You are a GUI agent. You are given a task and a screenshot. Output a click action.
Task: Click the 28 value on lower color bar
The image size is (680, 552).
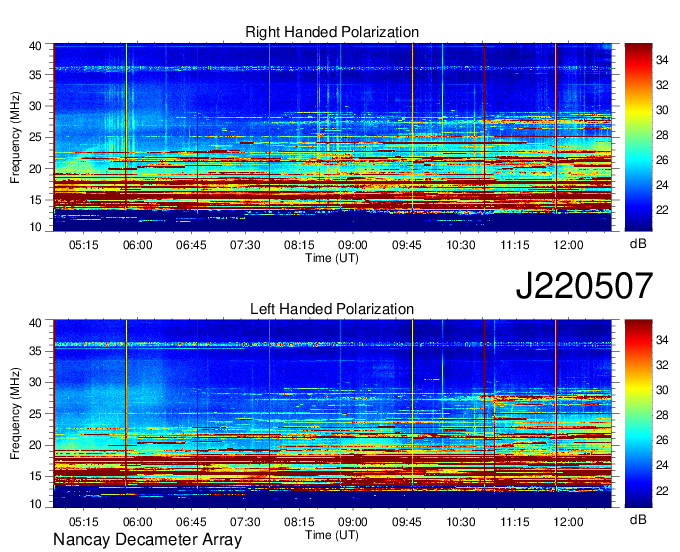[x=662, y=415]
